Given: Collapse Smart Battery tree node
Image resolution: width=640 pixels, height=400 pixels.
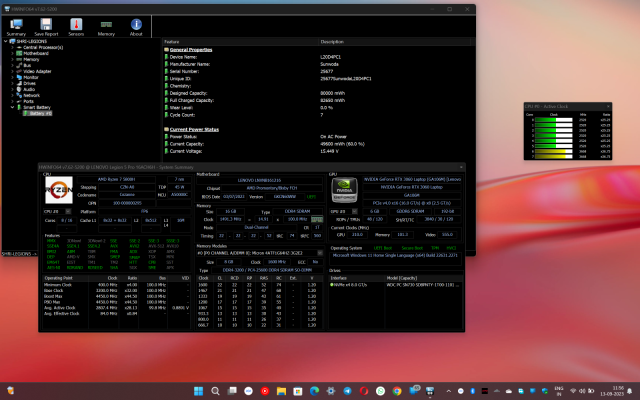Looking at the screenshot, I should pyautogui.click(x=12, y=107).
